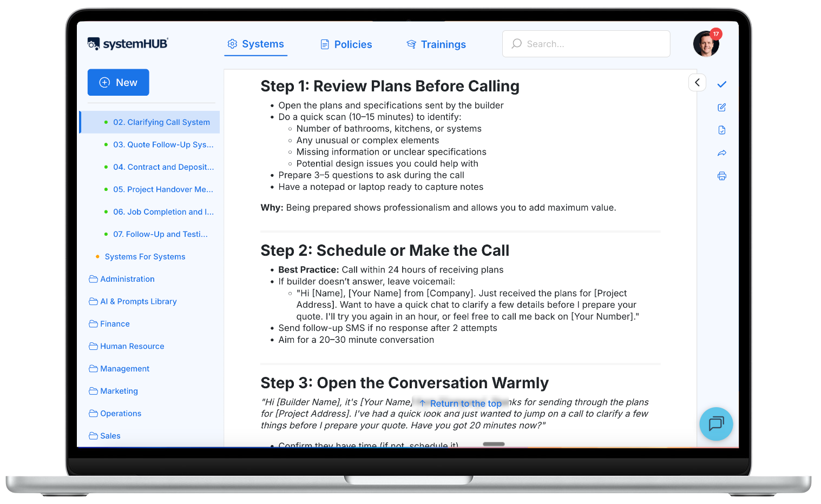Open the Operations folder
Screen dimensions: 821x504
[115, 414]
